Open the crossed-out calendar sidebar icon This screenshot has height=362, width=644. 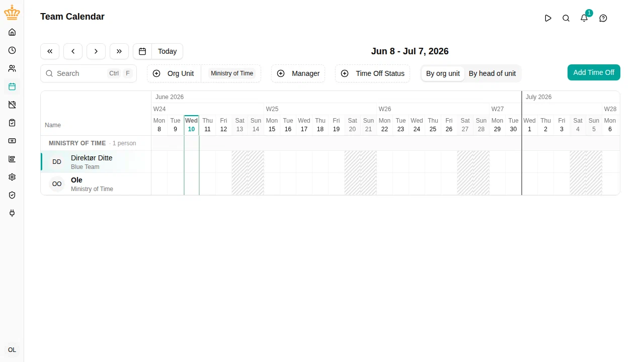click(12, 105)
